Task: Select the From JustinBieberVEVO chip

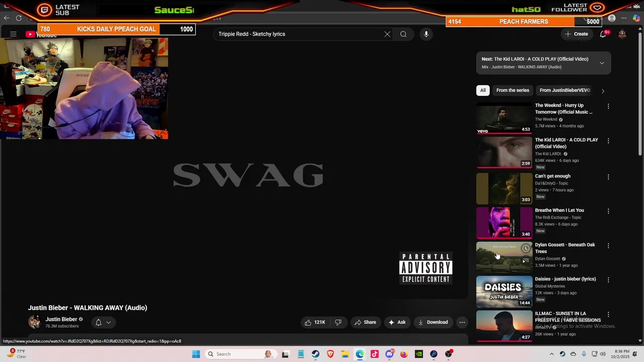Action: 565,90
